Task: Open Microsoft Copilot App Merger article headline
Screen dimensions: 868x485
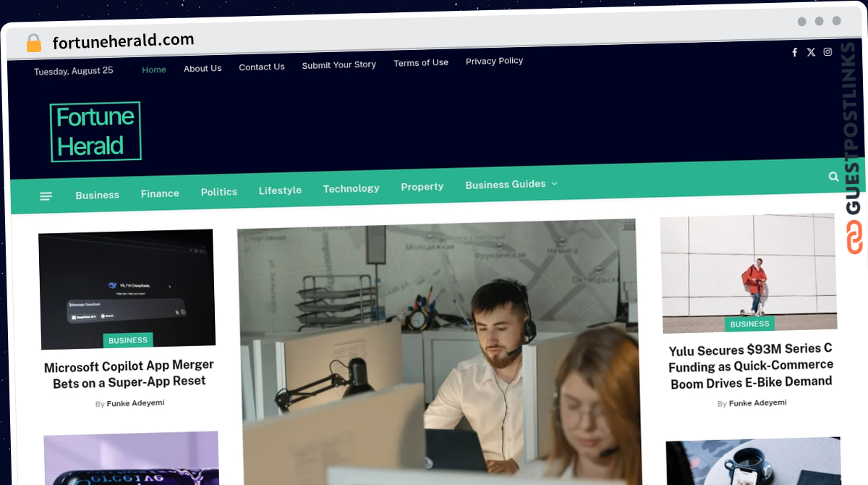Action: (129, 374)
